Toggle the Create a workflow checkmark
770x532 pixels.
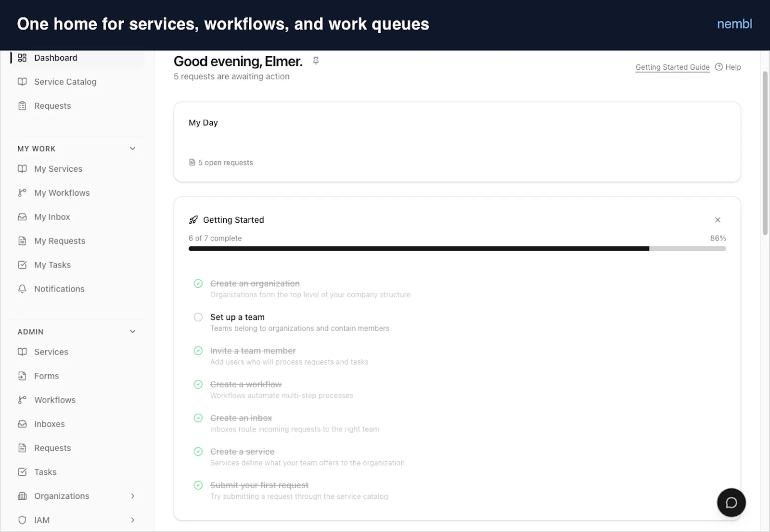[198, 384]
